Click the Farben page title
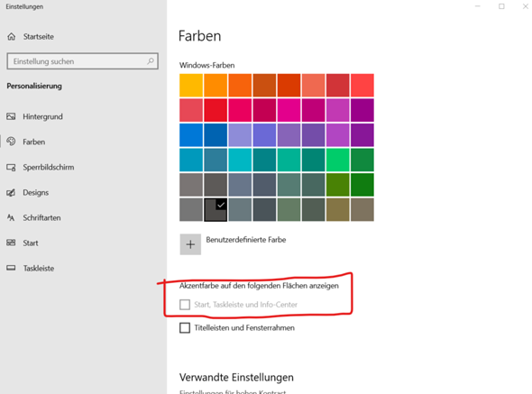 click(x=200, y=36)
